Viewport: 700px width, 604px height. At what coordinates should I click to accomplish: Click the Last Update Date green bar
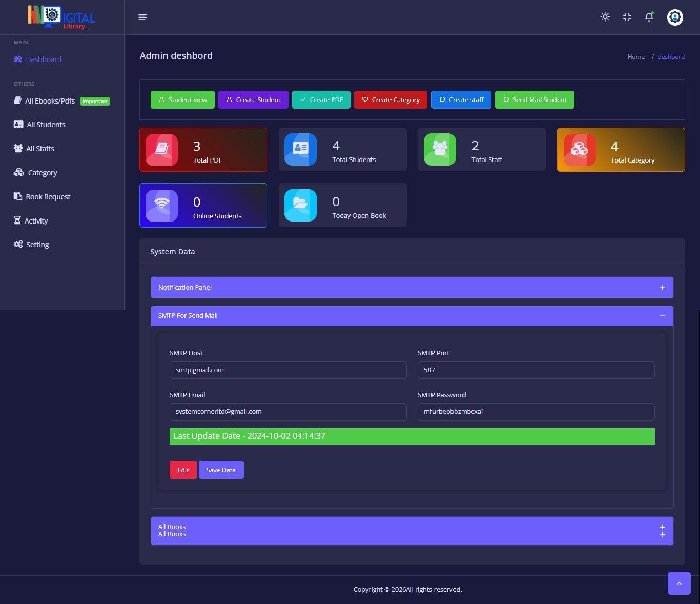click(412, 436)
